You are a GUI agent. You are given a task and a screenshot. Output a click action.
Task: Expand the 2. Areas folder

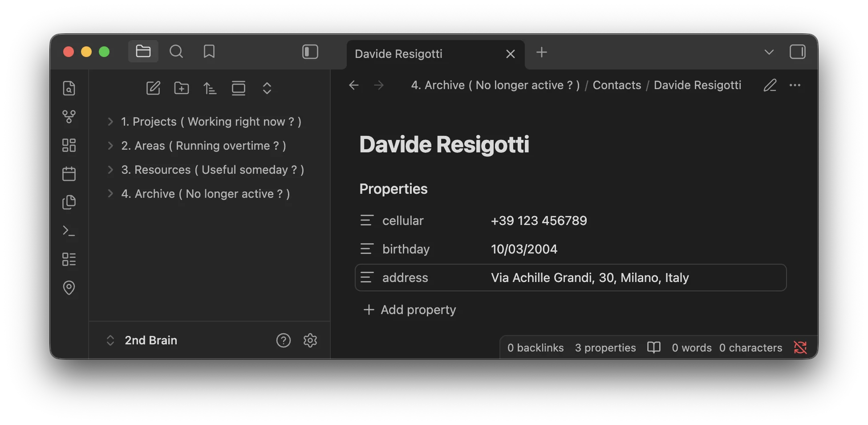(x=205, y=146)
